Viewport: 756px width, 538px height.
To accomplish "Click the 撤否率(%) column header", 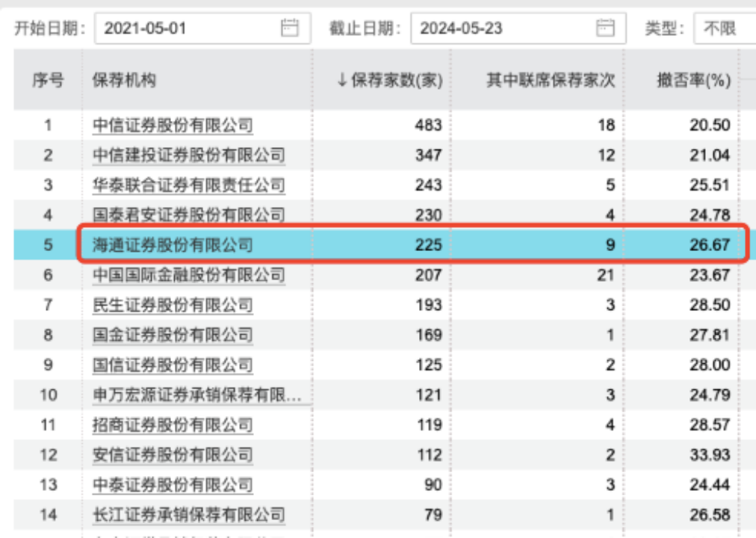I will pyautogui.click(x=694, y=80).
